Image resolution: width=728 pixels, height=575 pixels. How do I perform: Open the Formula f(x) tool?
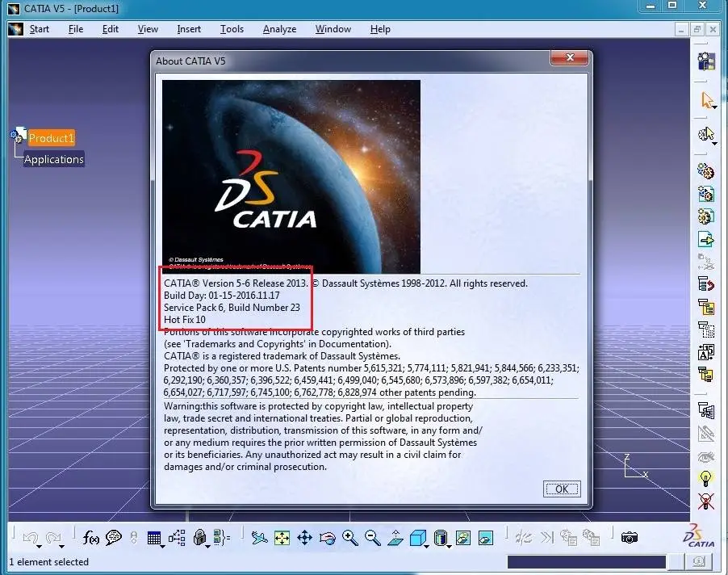(90, 538)
